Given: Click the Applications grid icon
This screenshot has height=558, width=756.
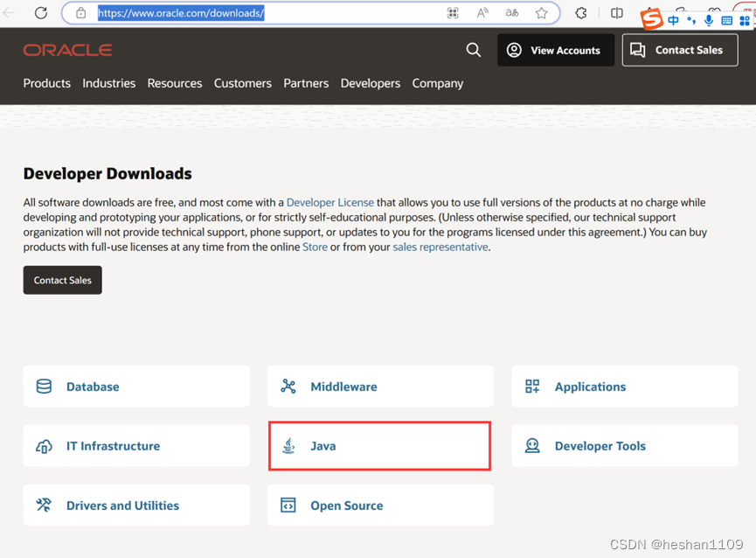Looking at the screenshot, I should coord(532,387).
